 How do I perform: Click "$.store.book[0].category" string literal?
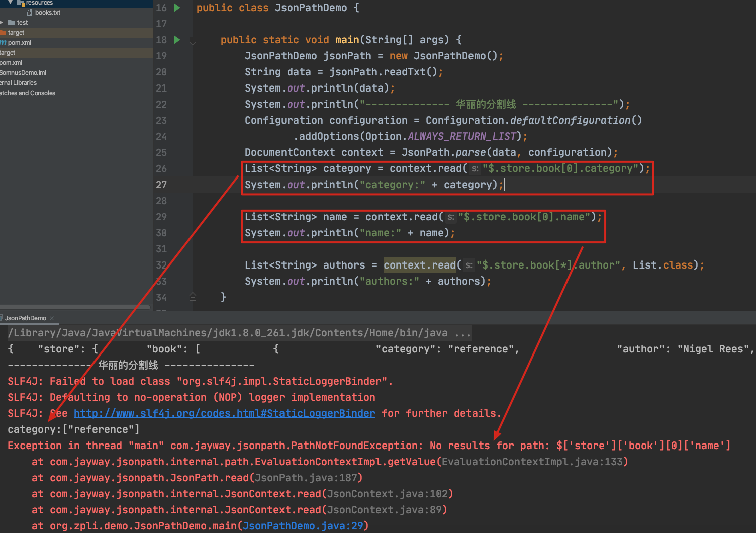click(x=560, y=168)
